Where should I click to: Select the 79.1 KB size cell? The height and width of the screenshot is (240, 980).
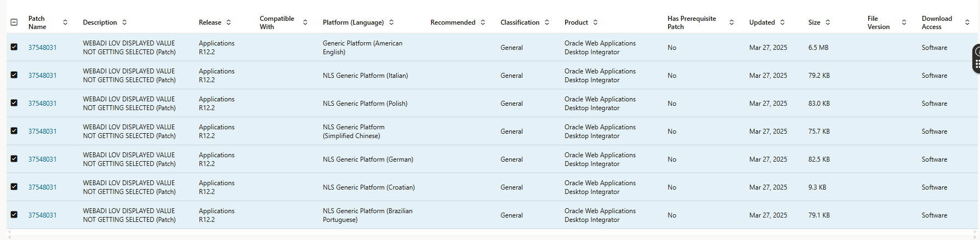click(819, 215)
